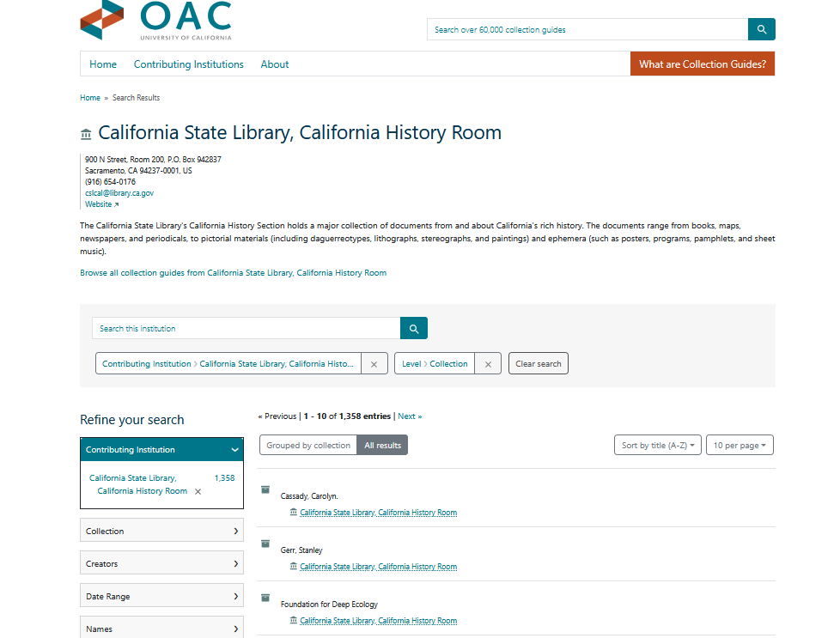Click Browse all collection guides link
Image resolution: width=840 pixels, height=638 pixels.
(233, 273)
